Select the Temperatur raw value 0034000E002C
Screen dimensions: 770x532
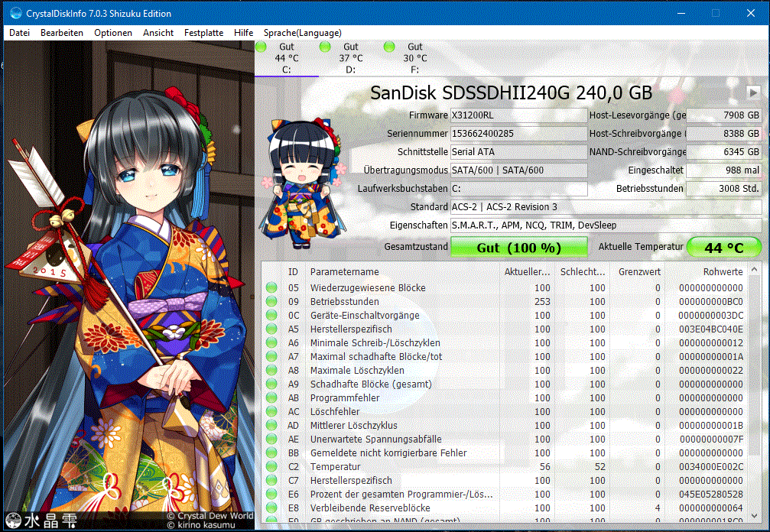(x=711, y=467)
